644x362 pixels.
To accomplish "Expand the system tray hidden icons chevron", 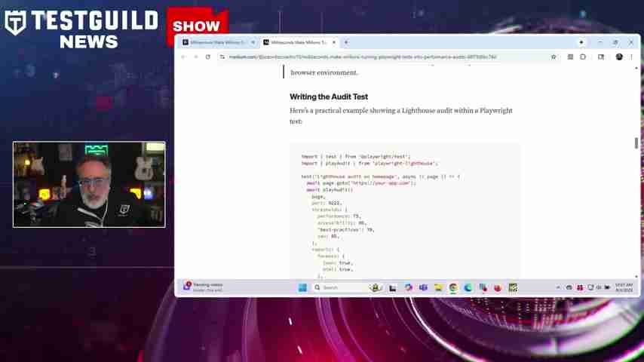I will [558, 287].
